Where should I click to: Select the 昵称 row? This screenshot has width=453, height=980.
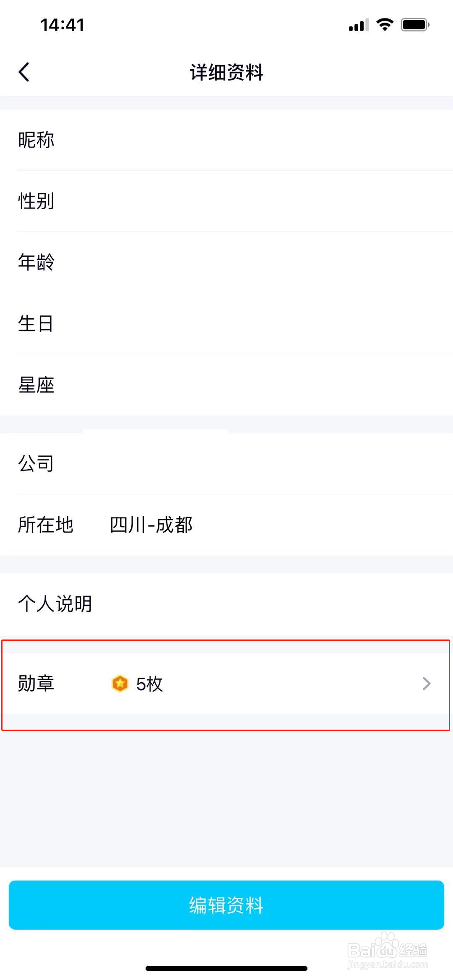click(x=226, y=140)
